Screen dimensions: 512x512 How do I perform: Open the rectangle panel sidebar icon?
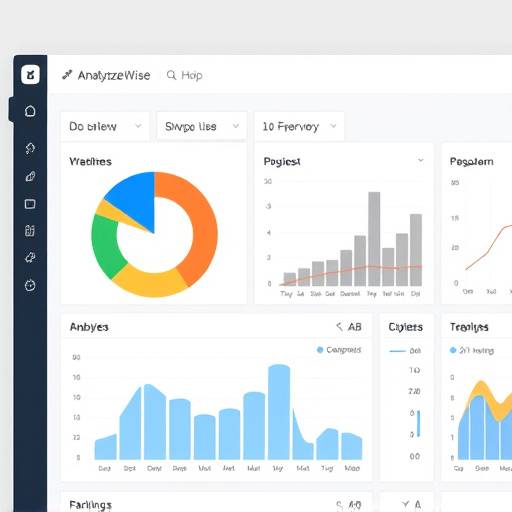click(30, 204)
